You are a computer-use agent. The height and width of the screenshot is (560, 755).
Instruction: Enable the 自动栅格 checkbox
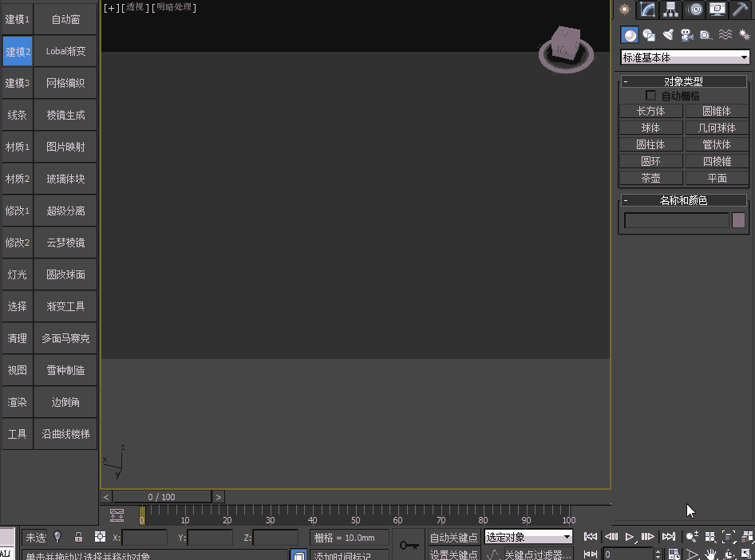coord(651,95)
